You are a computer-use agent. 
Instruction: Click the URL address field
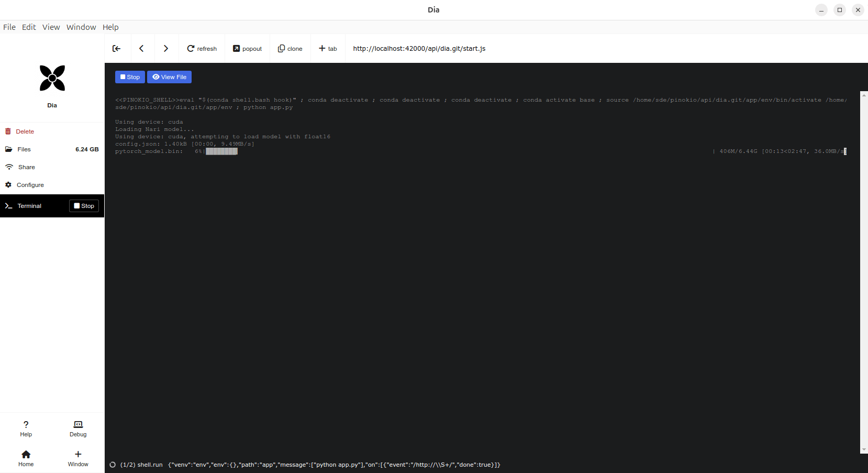tap(419, 48)
